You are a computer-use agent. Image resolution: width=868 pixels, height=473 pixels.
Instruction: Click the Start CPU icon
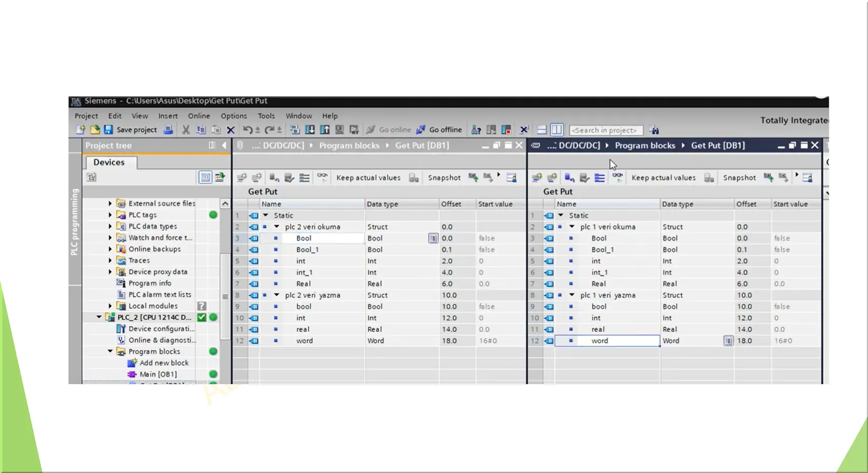tap(491, 130)
